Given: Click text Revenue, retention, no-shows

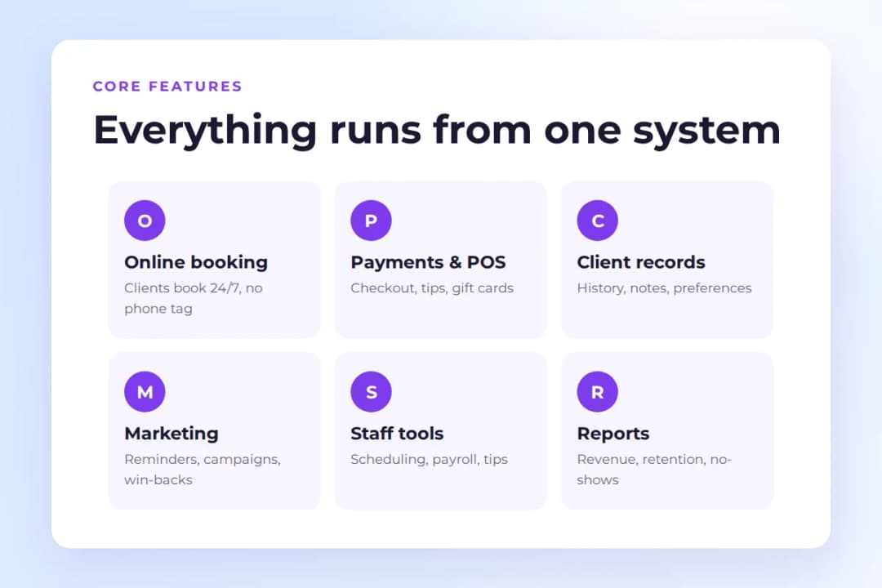Looking at the screenshot, I should 654,470.
